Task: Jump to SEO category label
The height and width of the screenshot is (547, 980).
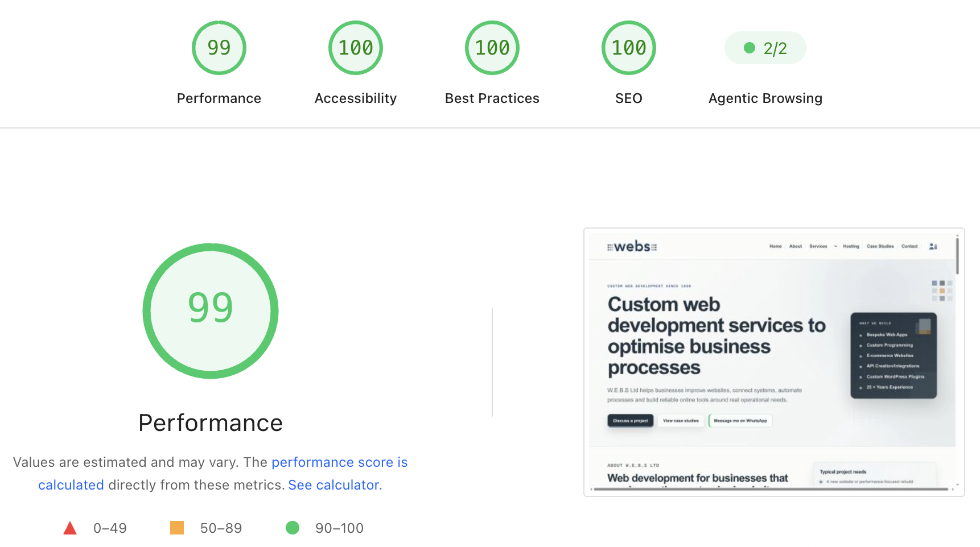Action: 629,98
